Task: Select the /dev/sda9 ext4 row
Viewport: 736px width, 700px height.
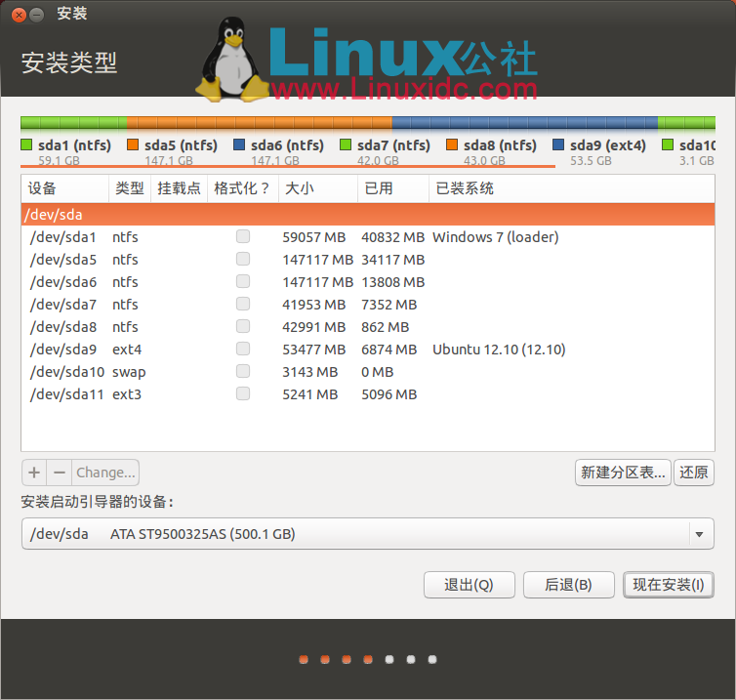Action: click(368, 350)
